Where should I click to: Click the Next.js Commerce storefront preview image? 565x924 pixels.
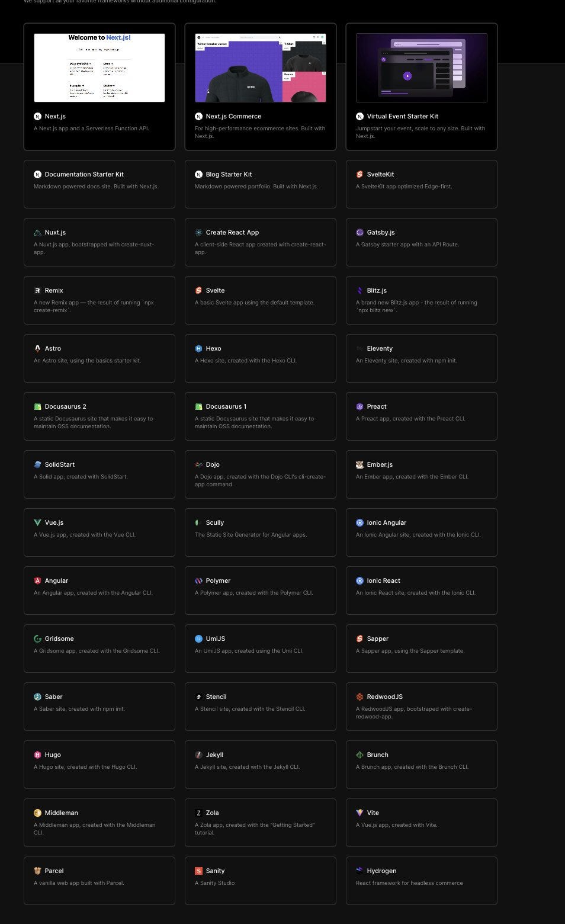click(x=260, y=68)
